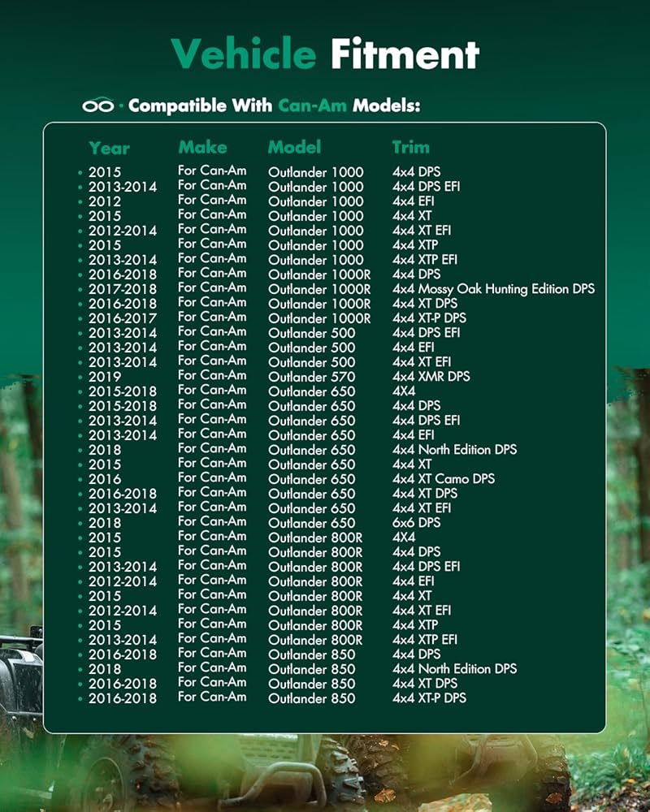Click "2018" year in the Outlander 850 North Edition row
This screenshot has height=812, width=650.
[105, 670]
